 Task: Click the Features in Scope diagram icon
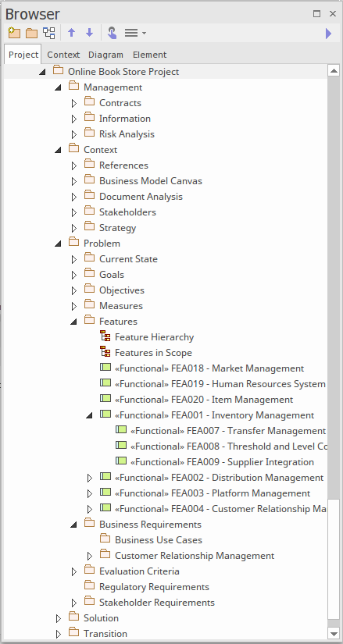(x=105, y=352)
